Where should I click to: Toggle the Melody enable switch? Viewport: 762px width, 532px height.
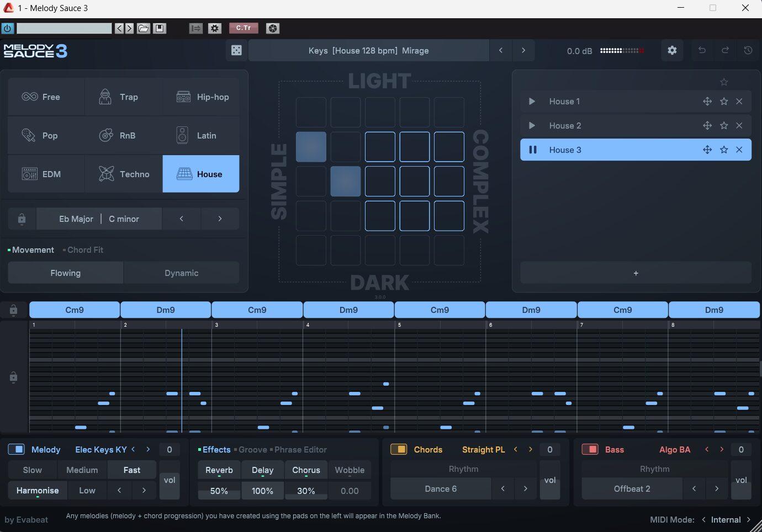(x=17, y=450)
